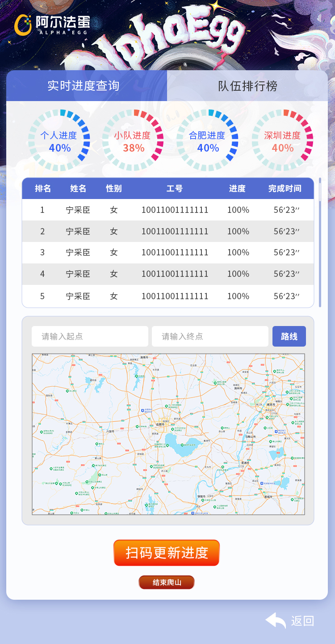Image resolution: width=335 pixels, height=644 pixels.
Task: Click the 姓名 column header
Action: pos(78,188)
